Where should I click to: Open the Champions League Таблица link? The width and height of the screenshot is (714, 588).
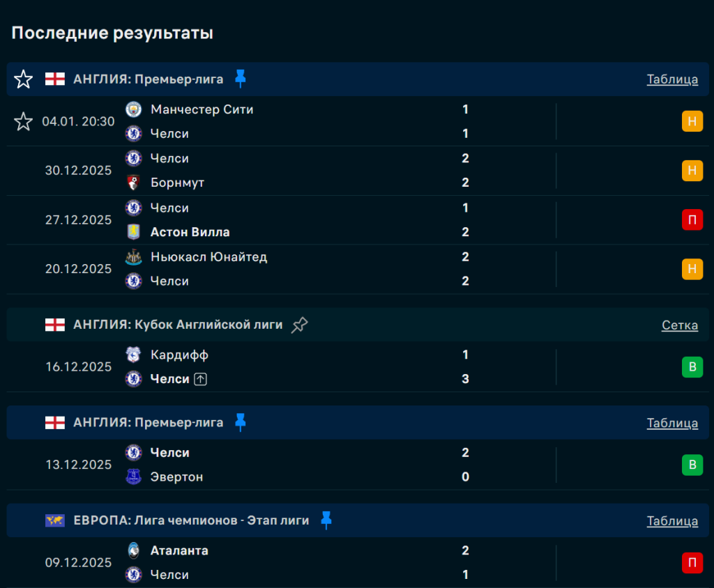tap(672, 520)
